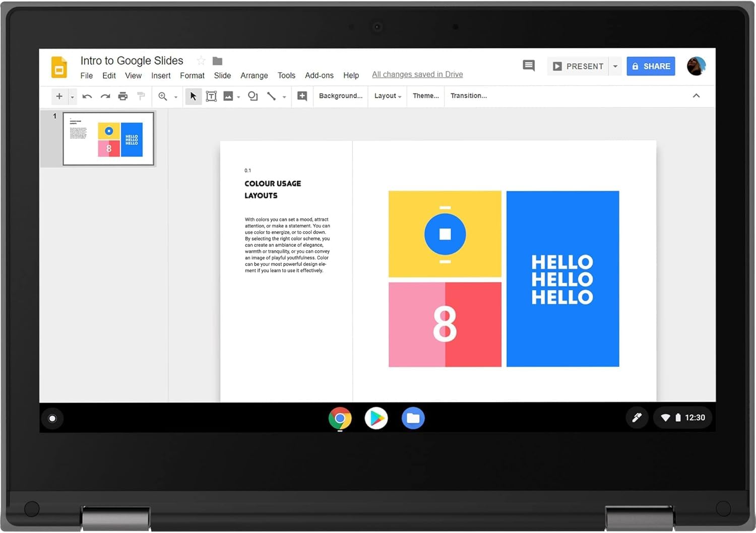
Task: Collapse the menus with the chevron arrow
Action: [x=696, y=96]
